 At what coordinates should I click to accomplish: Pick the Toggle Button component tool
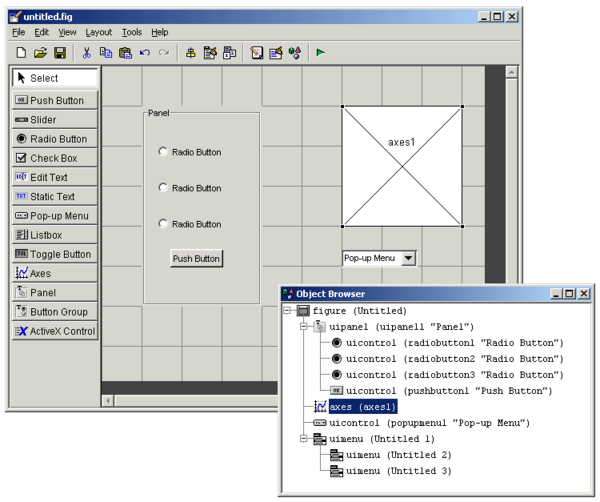[55, 254]
